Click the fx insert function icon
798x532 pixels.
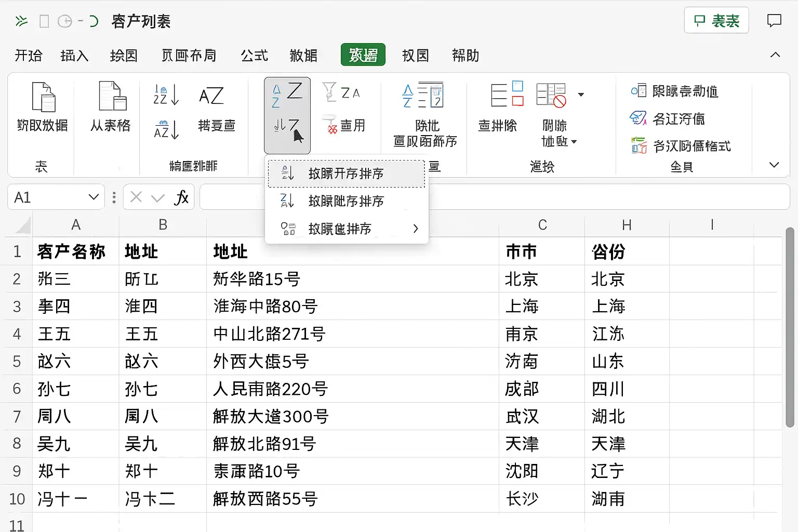point(181,197)
